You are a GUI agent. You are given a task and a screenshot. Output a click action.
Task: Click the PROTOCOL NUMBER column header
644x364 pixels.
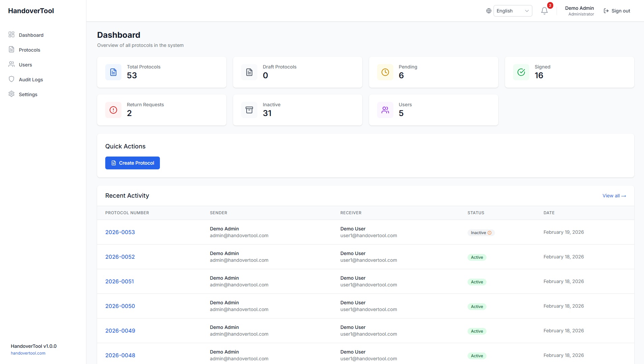click(127, 213)
